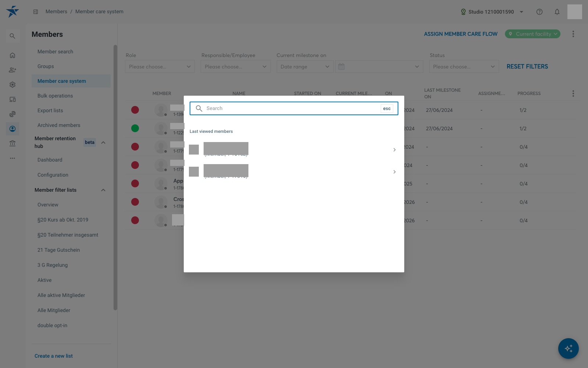
Task: Open the second last-viewed member chevron
Action: 394,172
